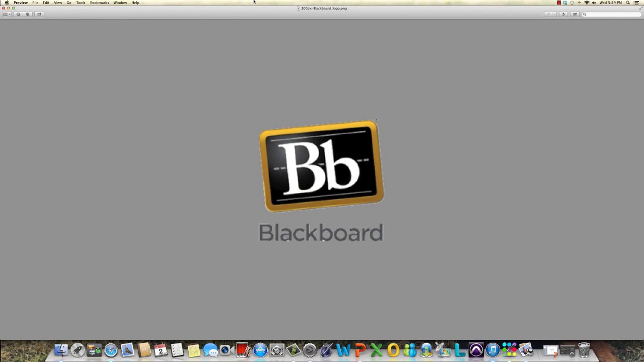Click the highlight pen tool button
The height and width of the screenshot is (362, 644).
click(x=548, y=14)
